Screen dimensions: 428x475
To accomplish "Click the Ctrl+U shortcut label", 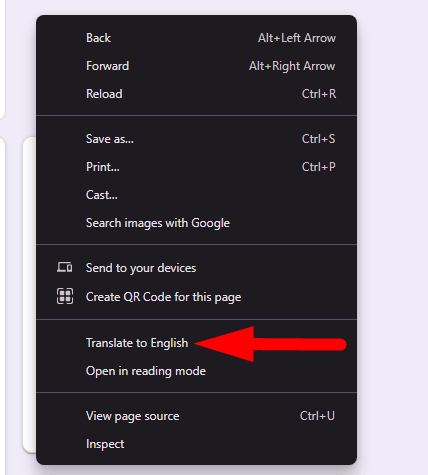I will pyautogui.click(x=317, y=416).
